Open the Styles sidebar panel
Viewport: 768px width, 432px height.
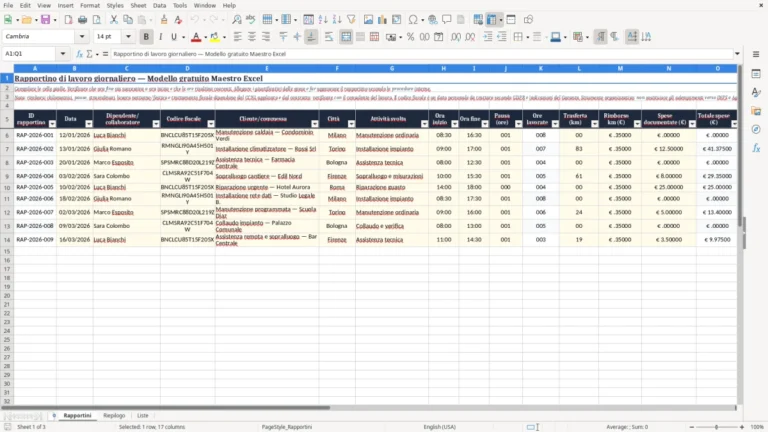pyautogui.click(x=756, y=92)
